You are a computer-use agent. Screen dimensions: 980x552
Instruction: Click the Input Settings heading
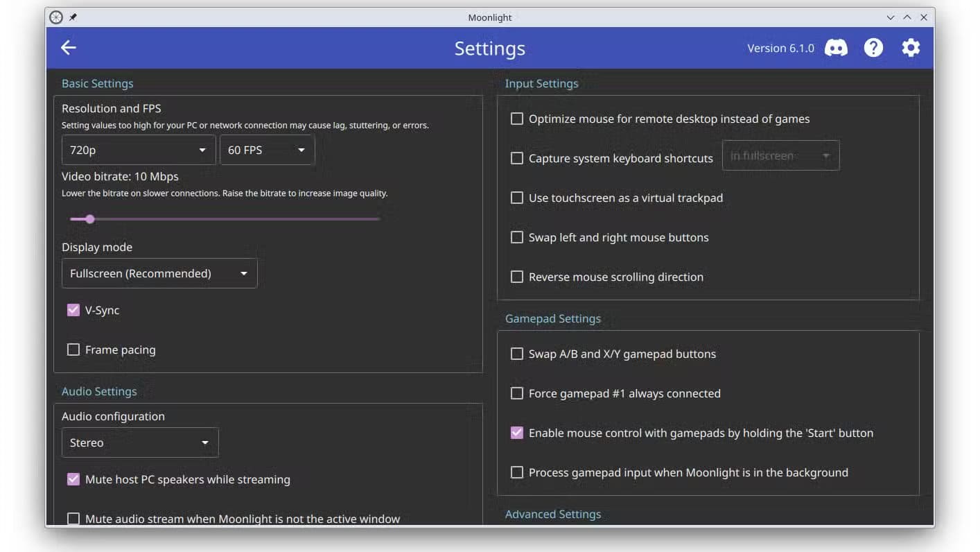[x=541, y=83]
